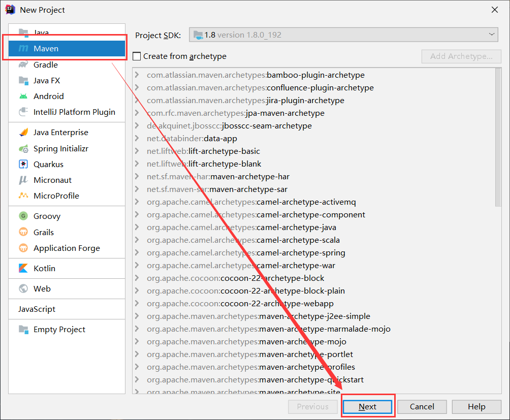Click the Web globe icon
Viewport: 510px width, 420px height.
pos(23,288)
